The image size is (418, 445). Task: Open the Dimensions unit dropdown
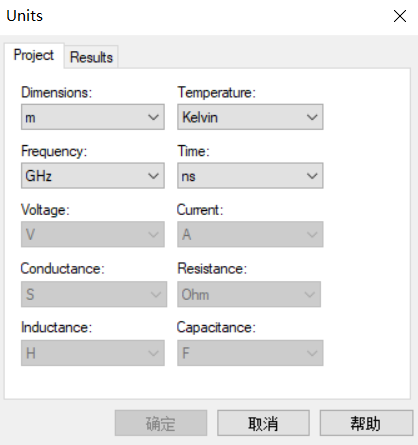point(93,117)
